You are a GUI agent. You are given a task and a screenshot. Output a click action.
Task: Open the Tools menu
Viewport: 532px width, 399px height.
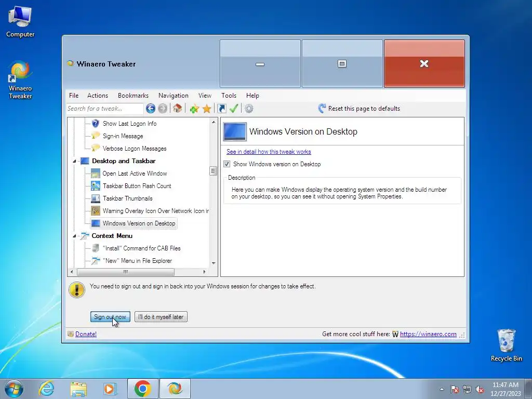tap(229, 96)
